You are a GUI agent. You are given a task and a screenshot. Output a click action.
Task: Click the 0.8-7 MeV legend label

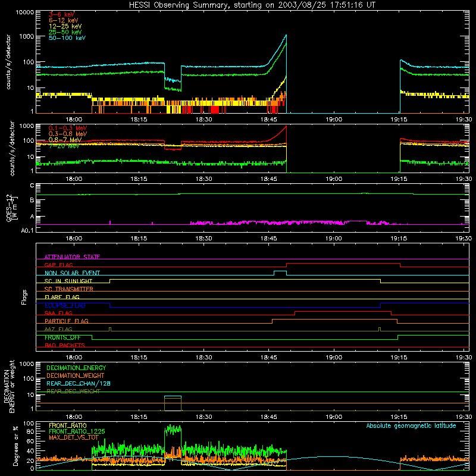pos(65,140)
